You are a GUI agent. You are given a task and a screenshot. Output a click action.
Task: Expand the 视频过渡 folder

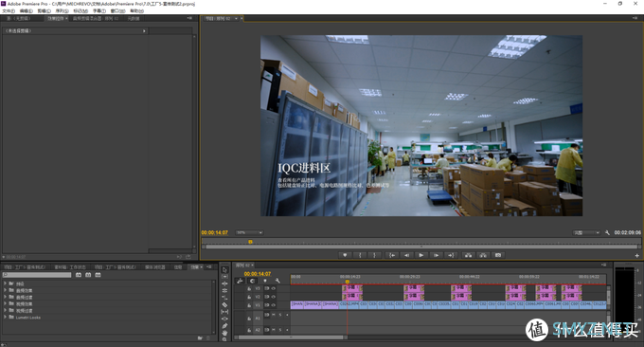point(5,310)
